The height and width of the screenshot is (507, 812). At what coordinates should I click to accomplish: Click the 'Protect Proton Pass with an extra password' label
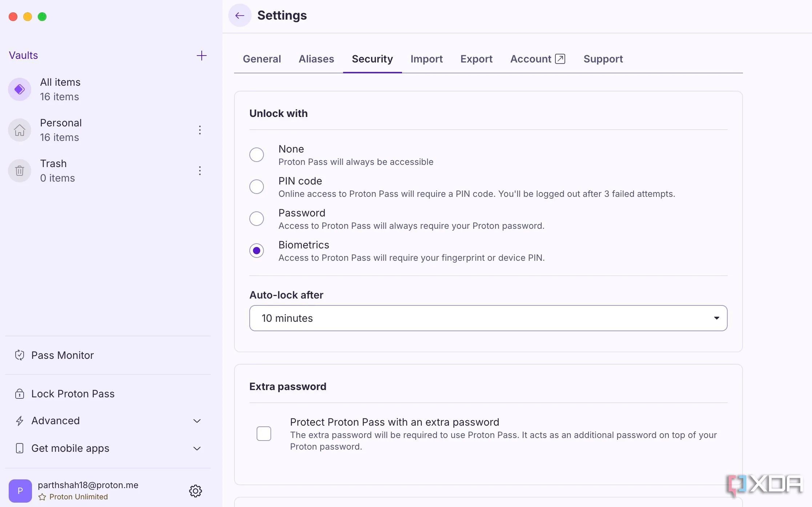click(x=394, y=422)
